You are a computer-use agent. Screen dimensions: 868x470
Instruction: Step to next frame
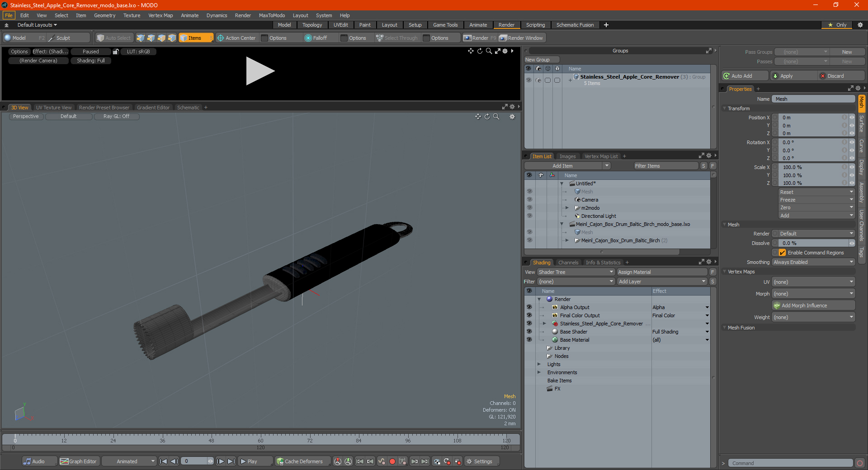point(220,461)
